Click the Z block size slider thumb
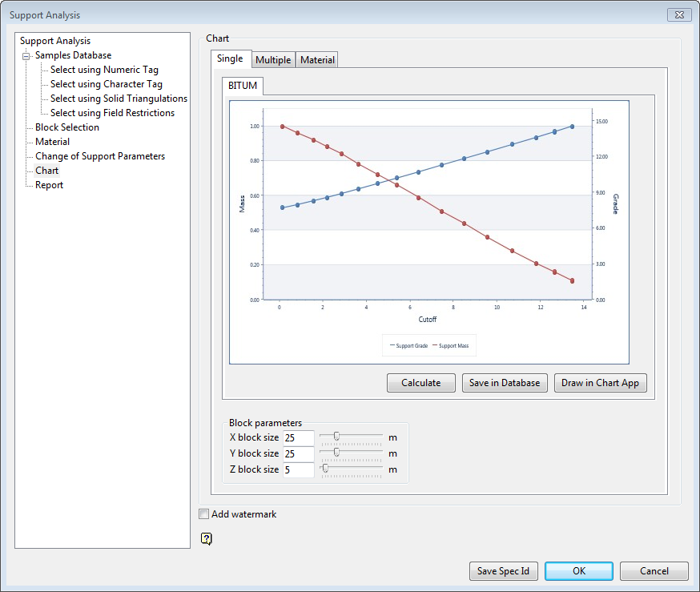 (325, 468)
